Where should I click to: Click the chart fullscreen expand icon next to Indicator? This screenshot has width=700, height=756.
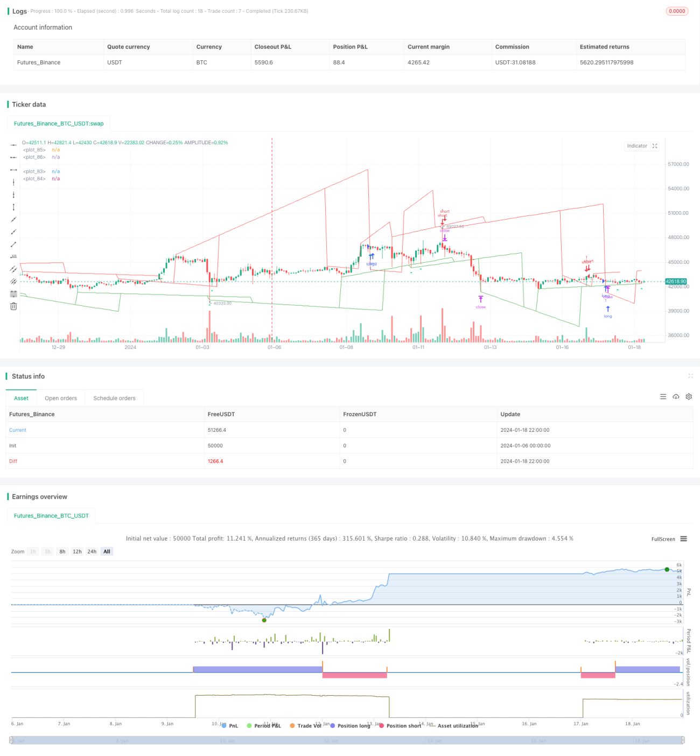655,146
